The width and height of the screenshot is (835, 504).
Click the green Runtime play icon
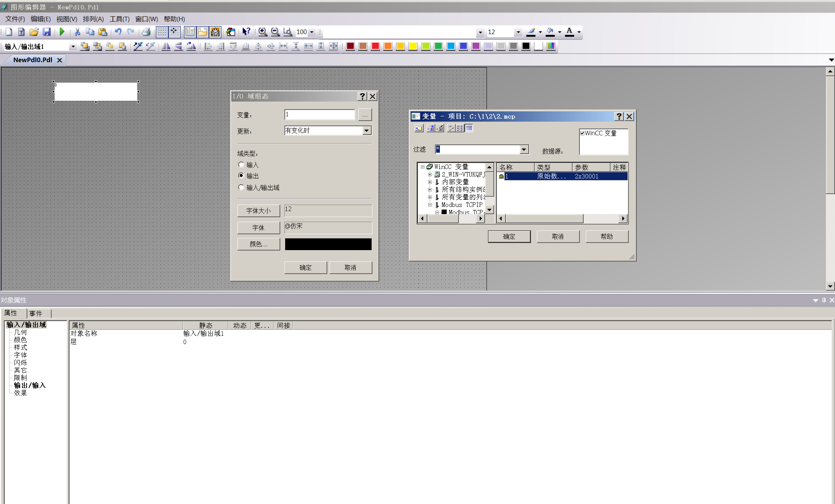[62, 32]
